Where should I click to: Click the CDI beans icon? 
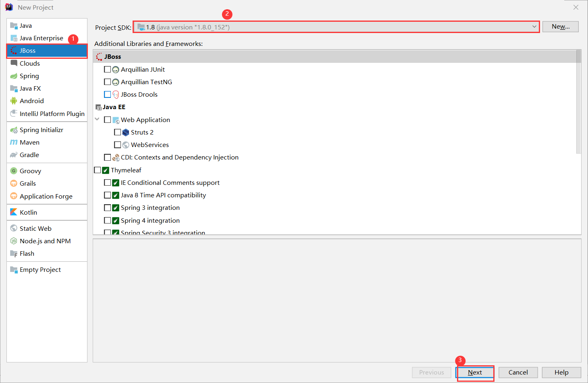point(116,157)
